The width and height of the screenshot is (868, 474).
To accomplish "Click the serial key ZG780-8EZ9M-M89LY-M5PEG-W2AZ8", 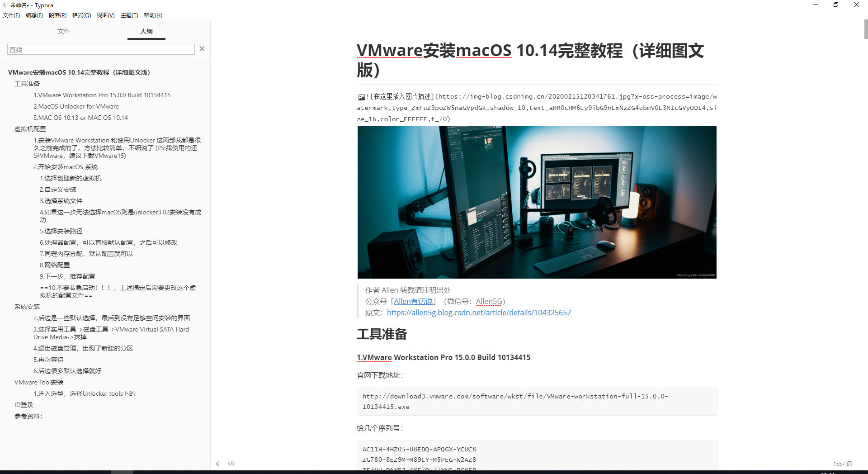I will [419, 460].
